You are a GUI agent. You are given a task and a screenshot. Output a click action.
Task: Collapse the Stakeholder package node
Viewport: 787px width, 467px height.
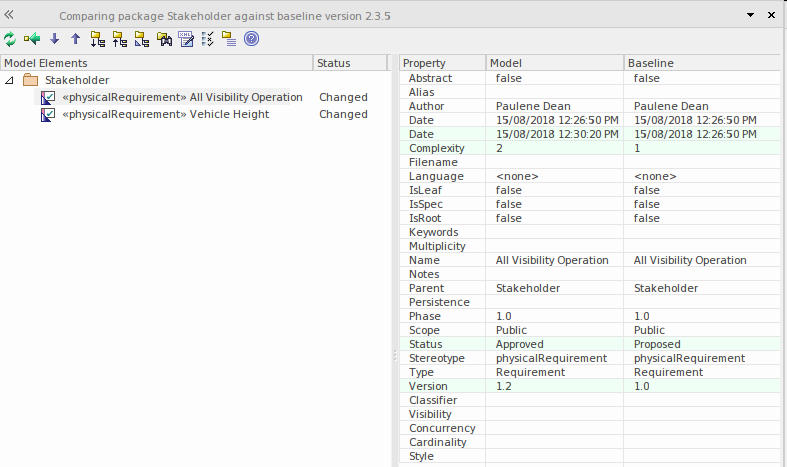pyautogui.click(x=10, y=80)
